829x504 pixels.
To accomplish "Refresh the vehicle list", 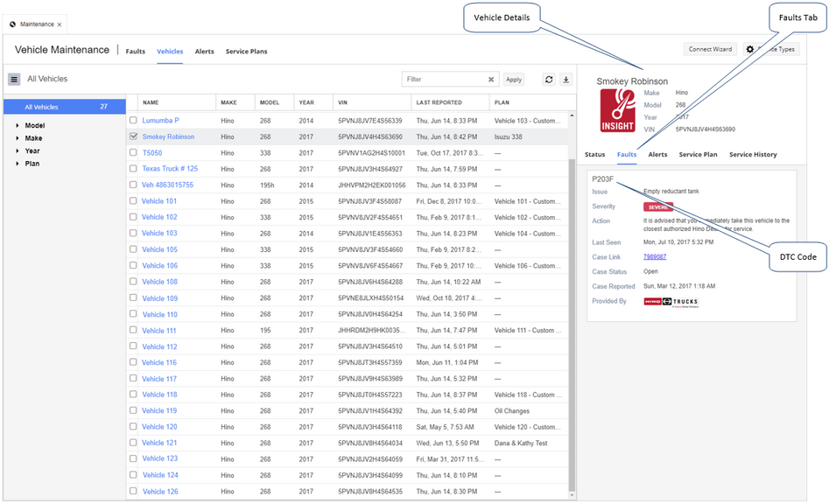I will click(x=549, y=80).
